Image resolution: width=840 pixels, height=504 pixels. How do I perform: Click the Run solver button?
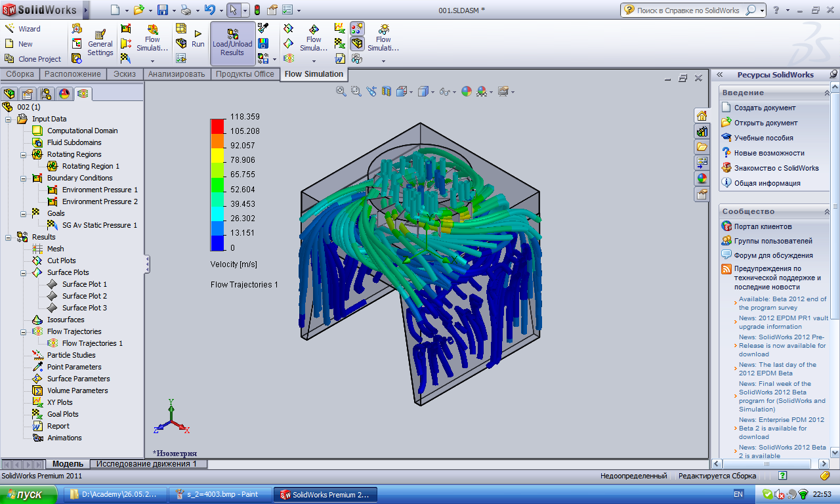coord(198,39)
